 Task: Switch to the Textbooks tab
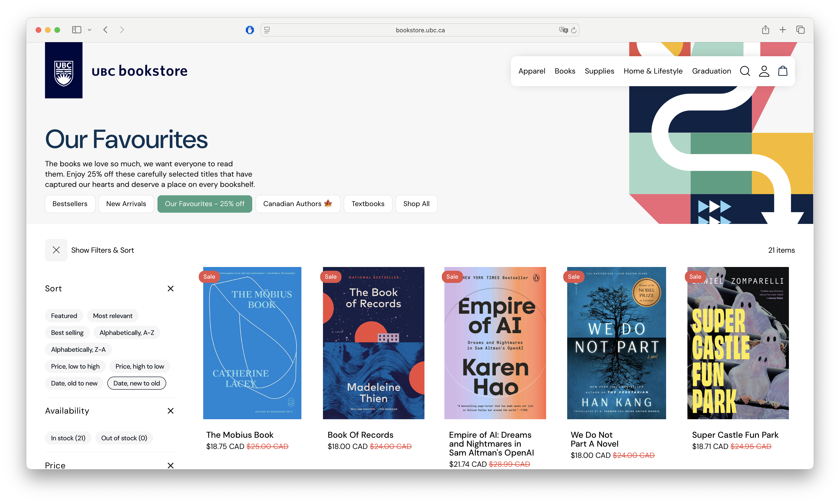point(368,204)
